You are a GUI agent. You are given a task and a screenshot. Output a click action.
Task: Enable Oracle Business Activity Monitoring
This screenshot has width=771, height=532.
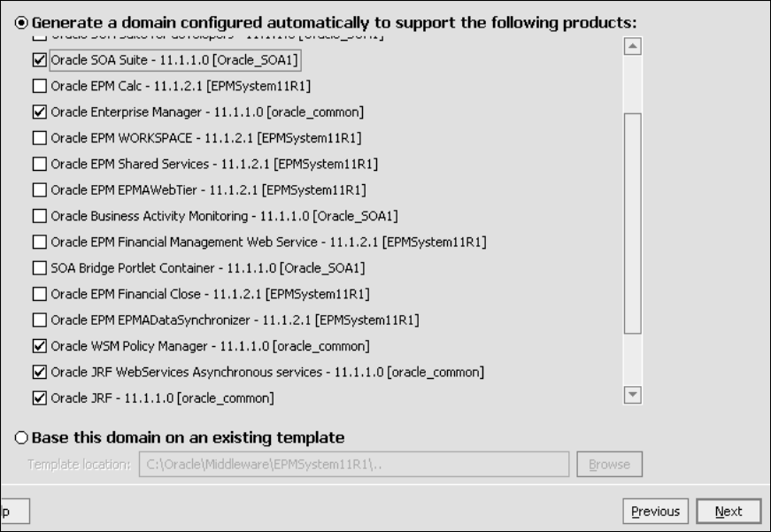click(x=38, y=216)
